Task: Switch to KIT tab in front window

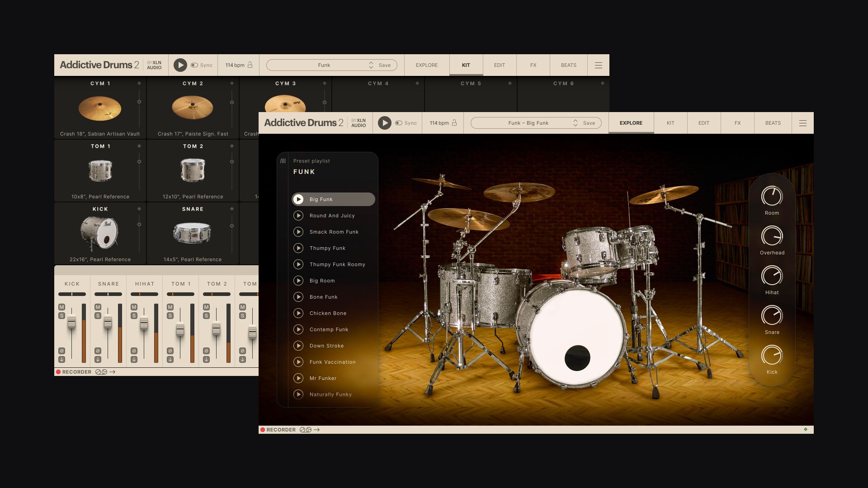Action: (670, 123)
